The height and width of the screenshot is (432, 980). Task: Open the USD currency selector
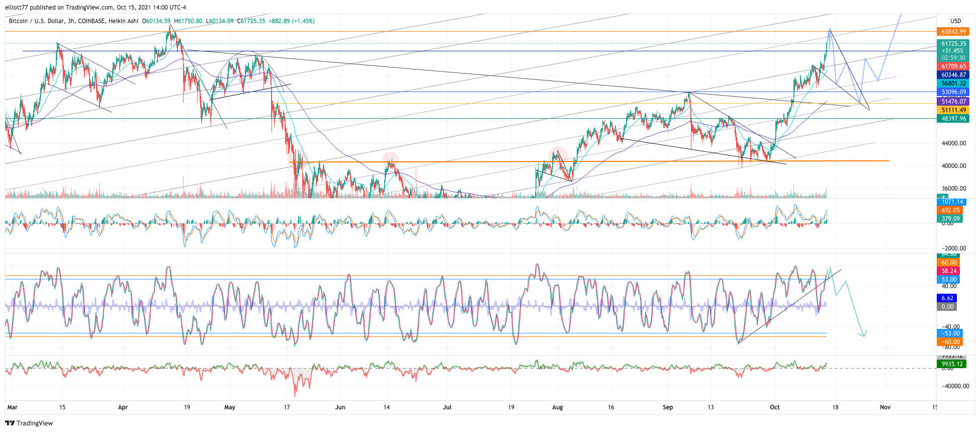[x=955, y=21]
